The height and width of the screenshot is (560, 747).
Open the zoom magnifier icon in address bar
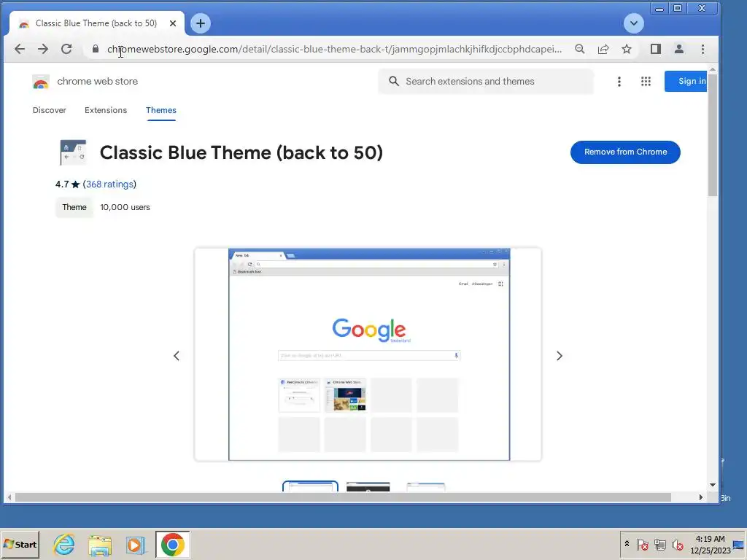580,49
